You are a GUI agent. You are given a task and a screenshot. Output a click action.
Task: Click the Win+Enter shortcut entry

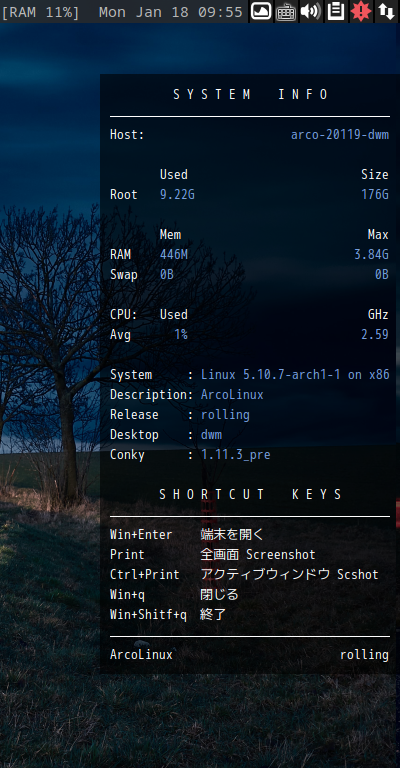click(x=141, y=534)
